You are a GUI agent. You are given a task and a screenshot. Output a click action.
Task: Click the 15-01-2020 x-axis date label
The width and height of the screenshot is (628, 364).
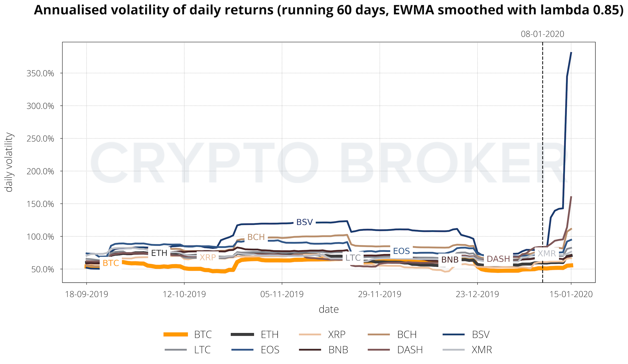tap(571, 294)
